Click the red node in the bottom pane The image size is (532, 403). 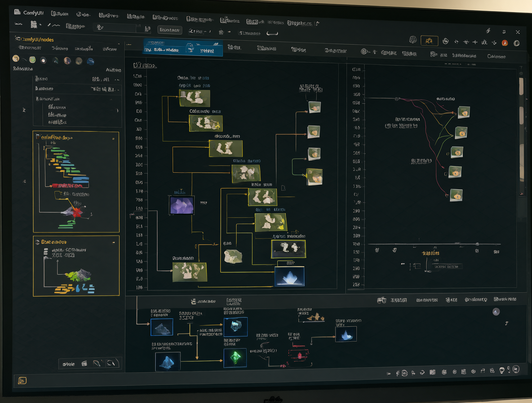[300, 355]
